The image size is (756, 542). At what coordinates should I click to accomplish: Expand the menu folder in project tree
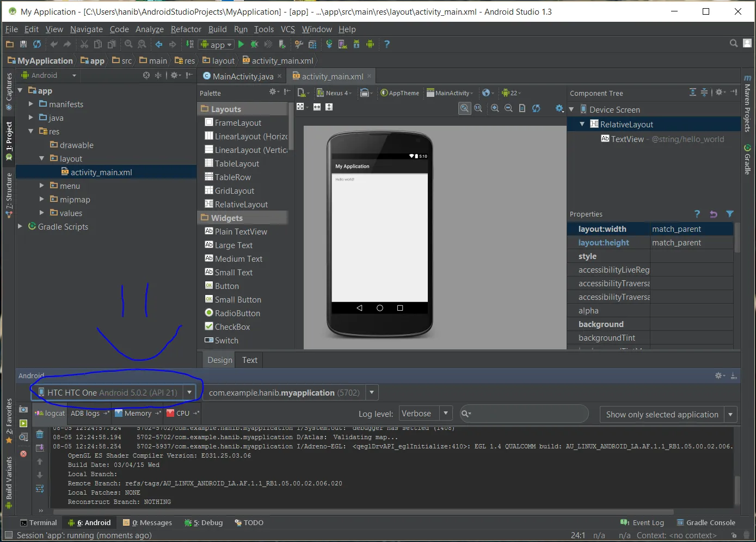42,186
